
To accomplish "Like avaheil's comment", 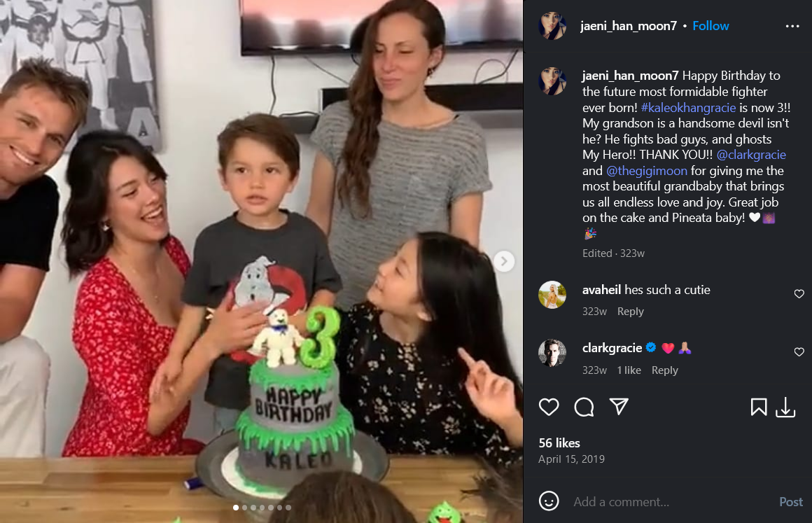I will [799, 294].
